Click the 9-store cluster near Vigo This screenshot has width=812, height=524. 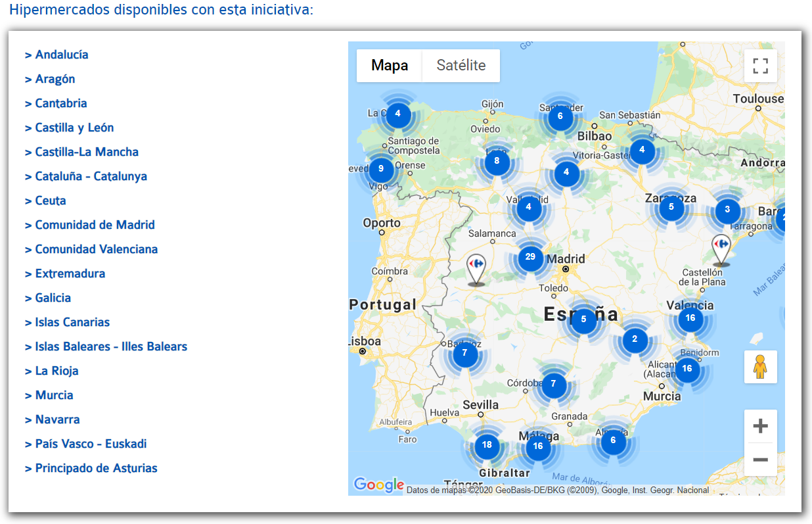tap(381, 169)
